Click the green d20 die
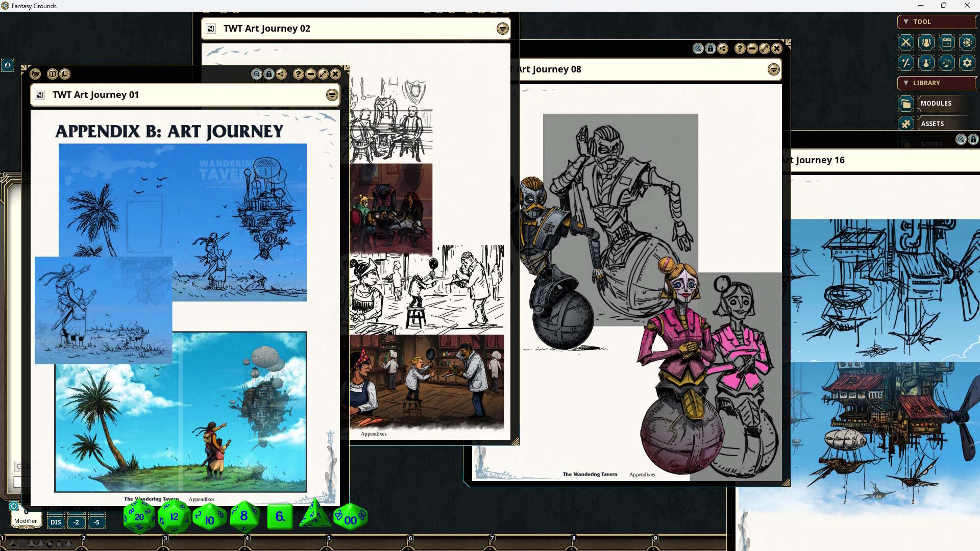Viewport: 980px width, 551px height. pyautogui.click(x=139, y=517)
